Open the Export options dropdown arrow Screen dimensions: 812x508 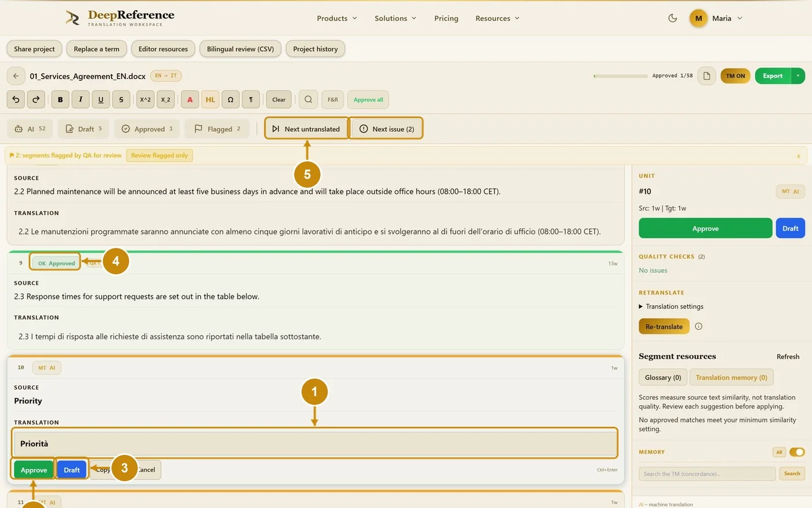tap(798, 76)
